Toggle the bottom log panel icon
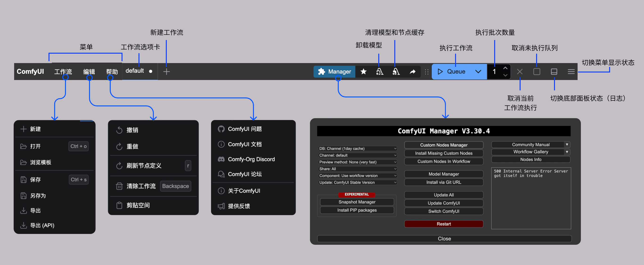 [x=554, y=72]
